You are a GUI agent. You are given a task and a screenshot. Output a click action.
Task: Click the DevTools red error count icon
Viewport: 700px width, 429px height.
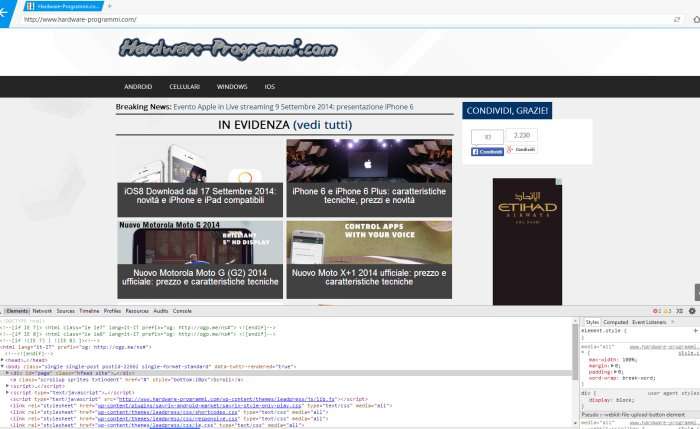pyautogui.click(x=655, y=311)
